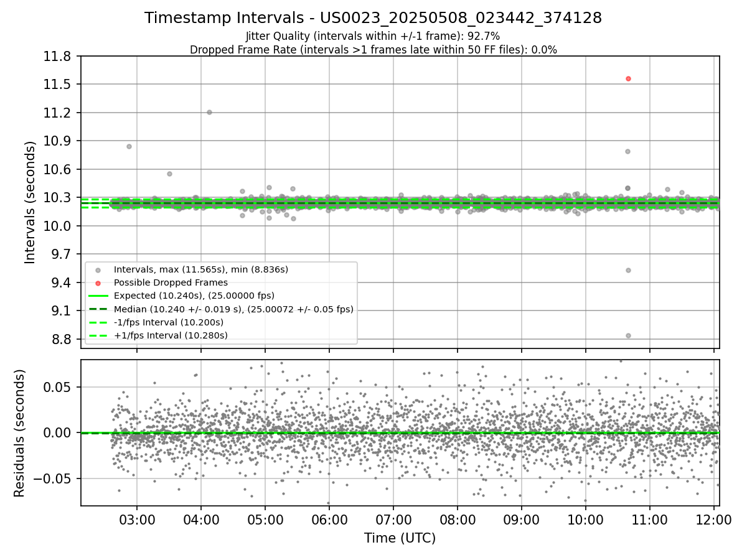The height and width of the screenshot is (560, 747).
Task: Click the Residuals (seconds) y-axis label
Action: [x=19, y=433]
